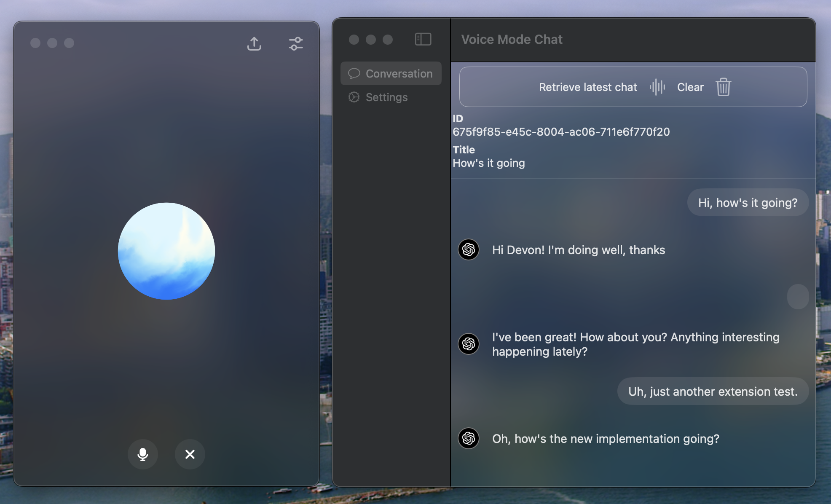Screen dimensions: 831x504
Task: Click the animated blue voice orb
Action: 166,251
